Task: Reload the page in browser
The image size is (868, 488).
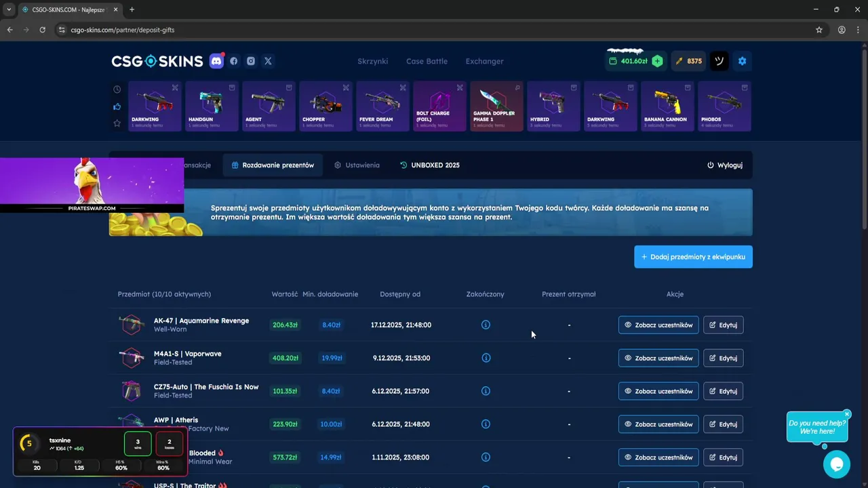Action: pos(43,30)
